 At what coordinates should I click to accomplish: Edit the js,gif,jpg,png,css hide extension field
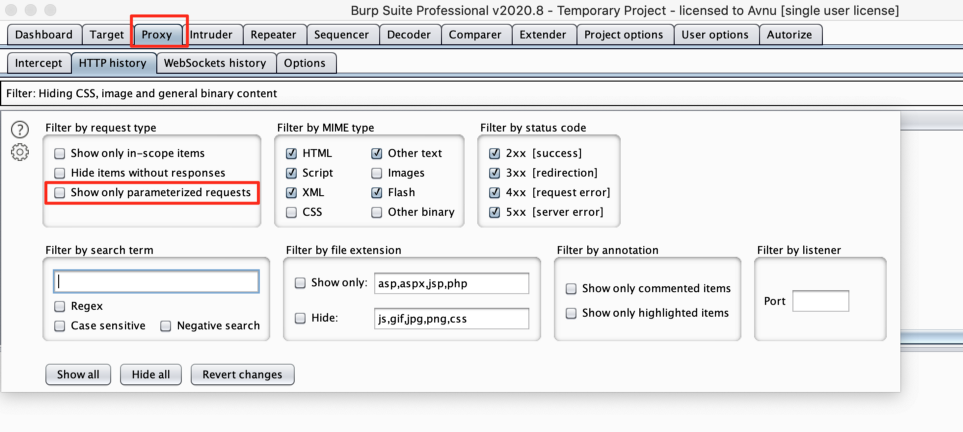point(451,319)
